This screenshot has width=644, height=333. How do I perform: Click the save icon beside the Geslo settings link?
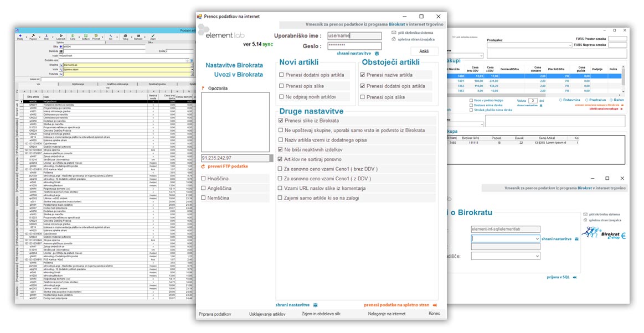point(377,54)
